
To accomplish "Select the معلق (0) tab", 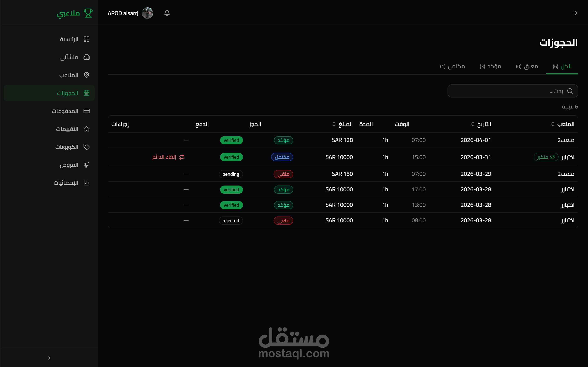I will coord(527,66).
